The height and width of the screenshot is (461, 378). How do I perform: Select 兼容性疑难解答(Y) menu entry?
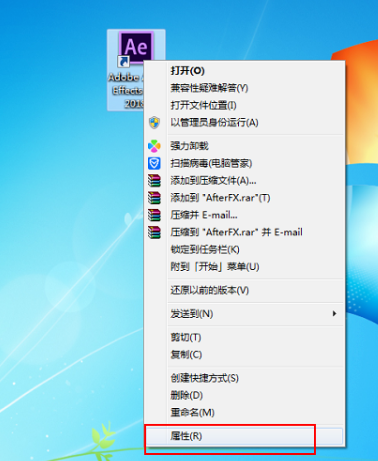[244, 88]
